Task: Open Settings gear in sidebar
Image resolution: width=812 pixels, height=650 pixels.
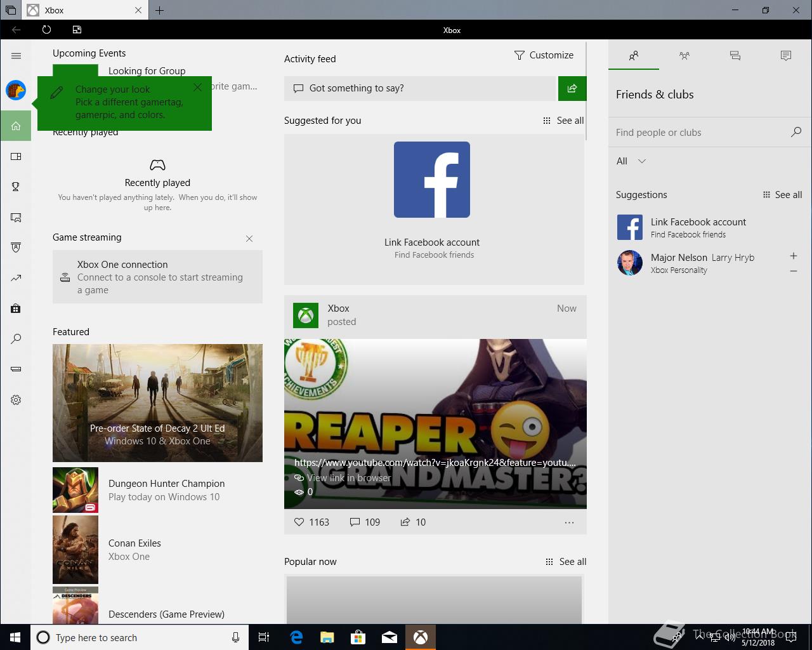Action: 16,400
